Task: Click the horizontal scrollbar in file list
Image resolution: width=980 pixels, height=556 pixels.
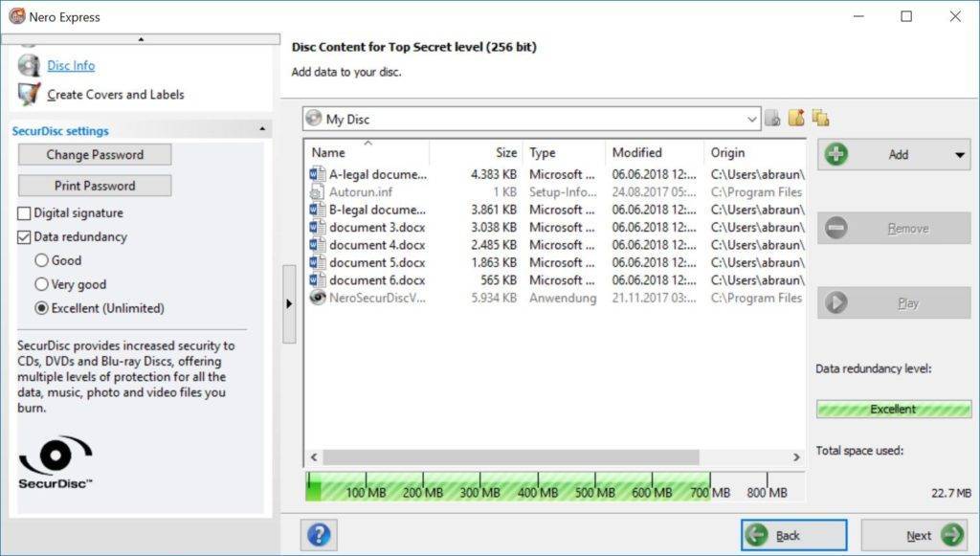Action: 507,457
